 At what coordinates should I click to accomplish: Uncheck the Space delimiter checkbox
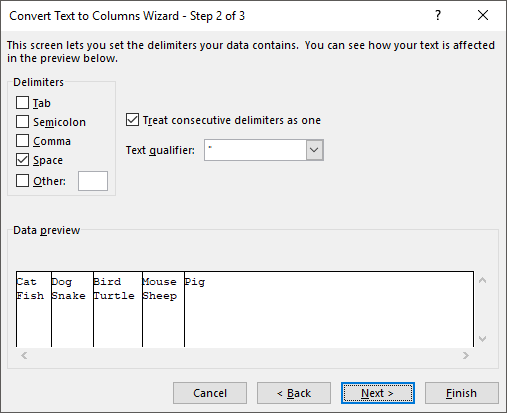(x=22, y=160)
